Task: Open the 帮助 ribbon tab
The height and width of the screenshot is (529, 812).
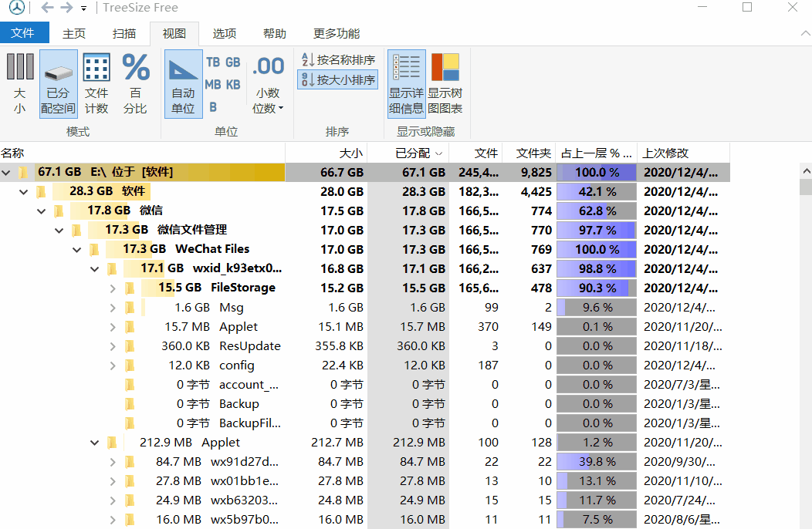Action: pyautogui.click(x=275, y=34)
